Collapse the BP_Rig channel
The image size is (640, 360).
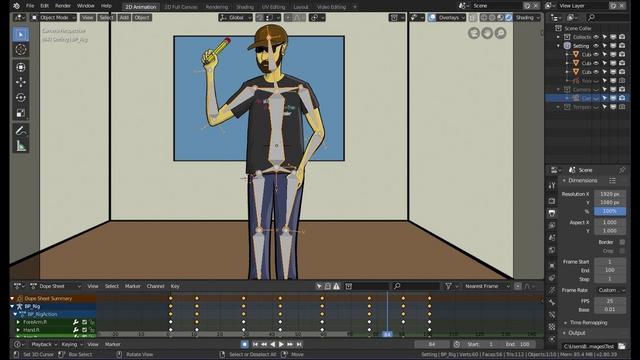[12, 306]
